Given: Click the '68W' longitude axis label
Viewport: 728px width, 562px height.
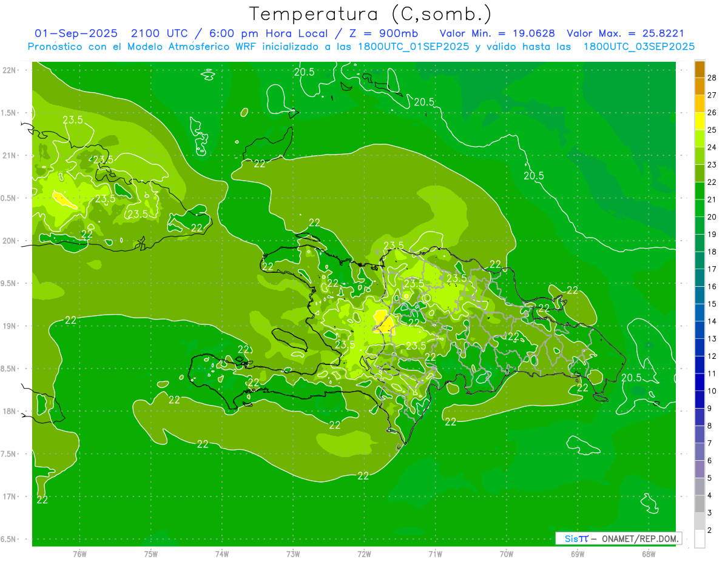Looking at the screenshot, I should click(649, 554).
